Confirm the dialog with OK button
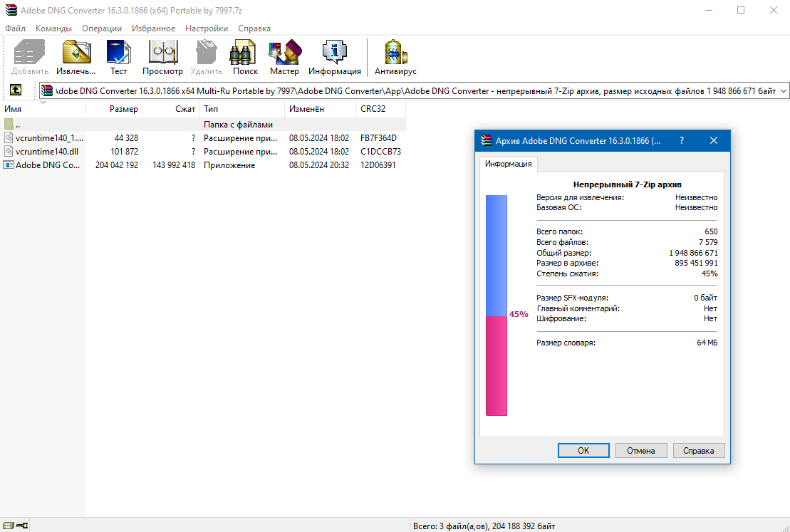The image size is (790, 532). click(583, 450)
